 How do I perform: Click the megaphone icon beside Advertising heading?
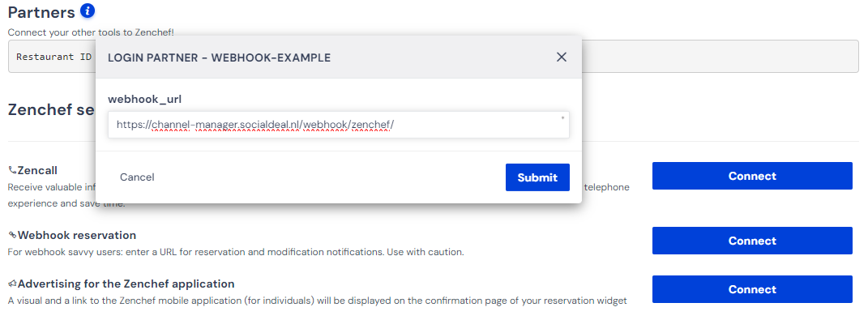point(12,284)
